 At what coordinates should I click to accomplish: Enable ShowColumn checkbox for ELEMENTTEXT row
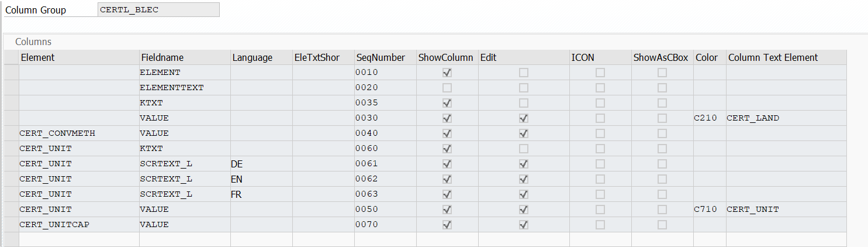[447, 88]
